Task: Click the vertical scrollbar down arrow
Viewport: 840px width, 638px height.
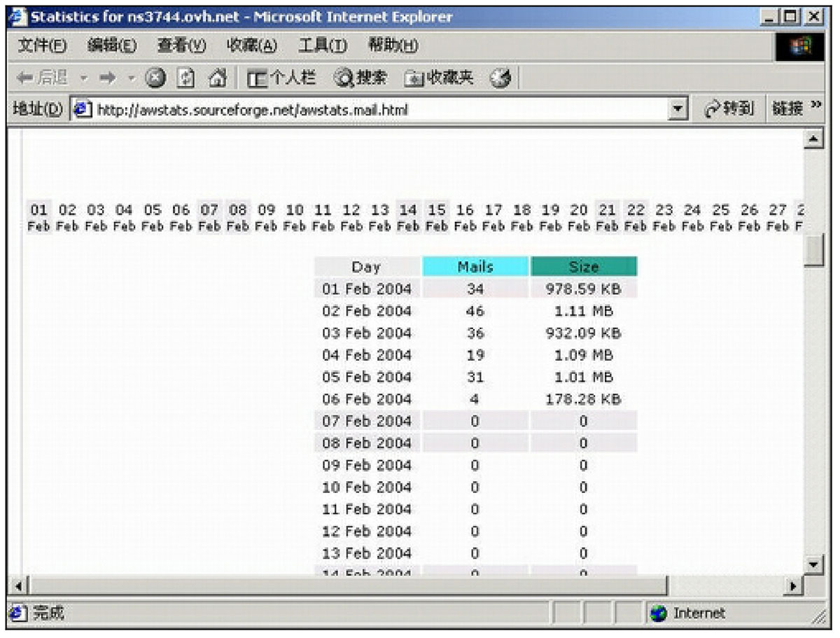Action: pyautogui.click(x=813, y=564)
